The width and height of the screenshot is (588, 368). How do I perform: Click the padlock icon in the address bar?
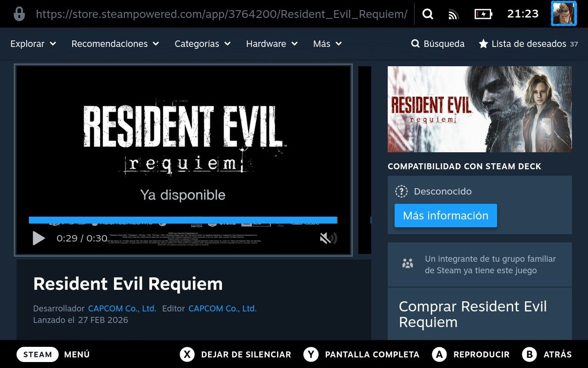(19, 14)
